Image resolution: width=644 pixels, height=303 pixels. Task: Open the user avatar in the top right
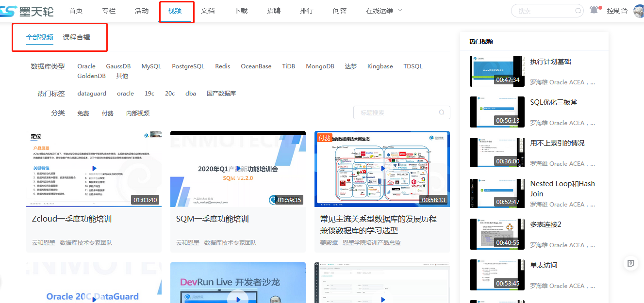coord(639,11)
